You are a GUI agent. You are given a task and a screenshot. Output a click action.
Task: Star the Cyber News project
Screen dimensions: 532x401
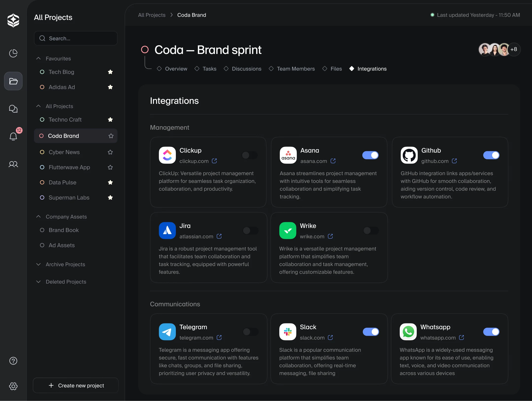click(110, 152)
